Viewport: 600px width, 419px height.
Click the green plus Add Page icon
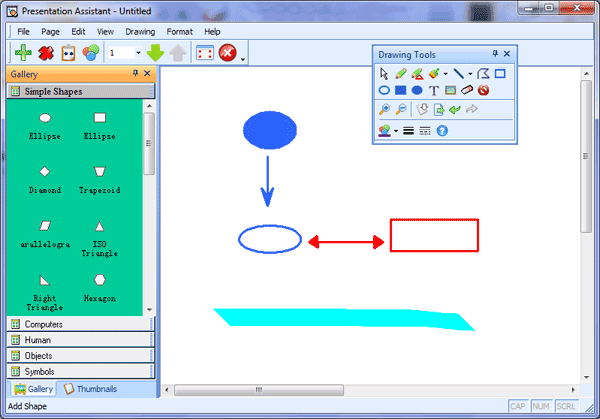[22, 52]
